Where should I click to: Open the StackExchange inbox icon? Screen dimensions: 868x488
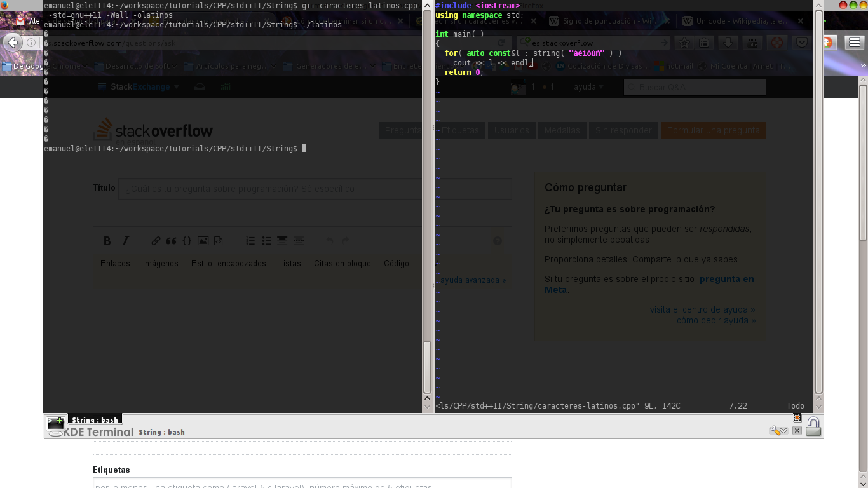(200, 87)
